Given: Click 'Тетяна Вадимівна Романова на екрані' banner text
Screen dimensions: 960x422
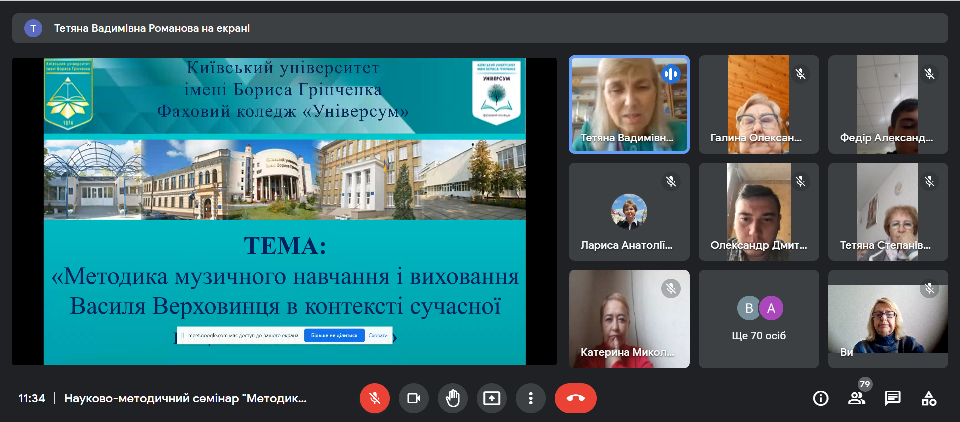Looking at the screenshot, I should tap(152, 28).
